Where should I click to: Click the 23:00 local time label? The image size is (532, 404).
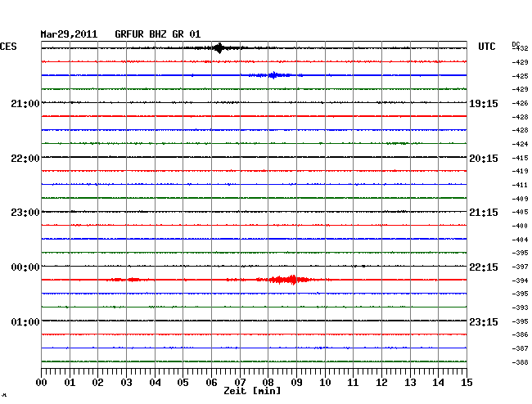pyautogui.click(x=25, y=213)
